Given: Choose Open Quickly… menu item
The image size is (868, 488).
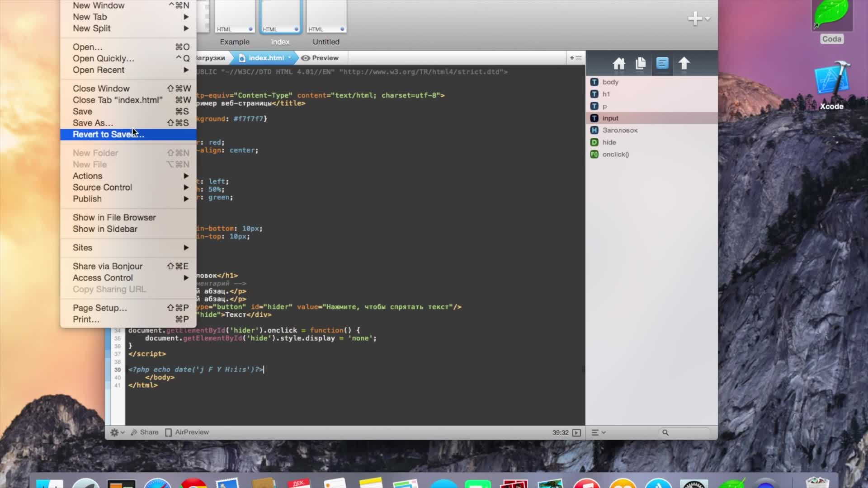Looking at the screenshot, I should pos(128,58).
